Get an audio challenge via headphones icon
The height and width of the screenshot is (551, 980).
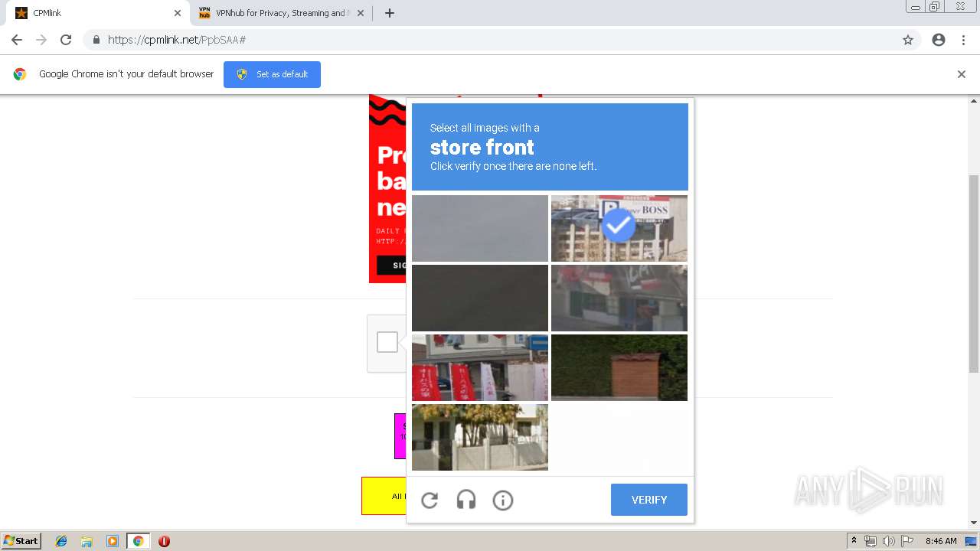coord(466,500)
